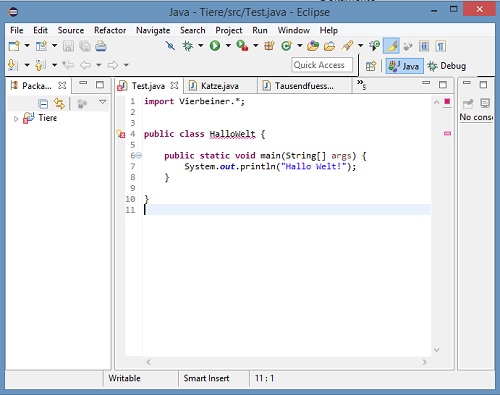Click the Back navigation arrow

coord(85,65)
